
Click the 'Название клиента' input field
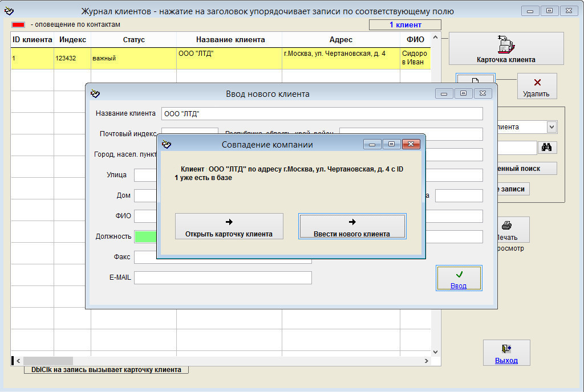322,113
